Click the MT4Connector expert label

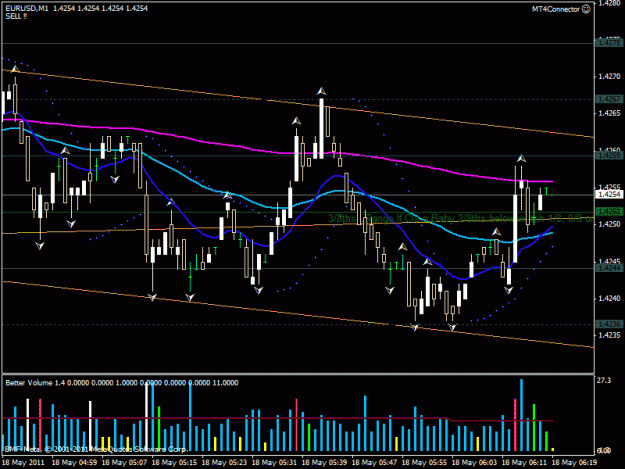556,9
